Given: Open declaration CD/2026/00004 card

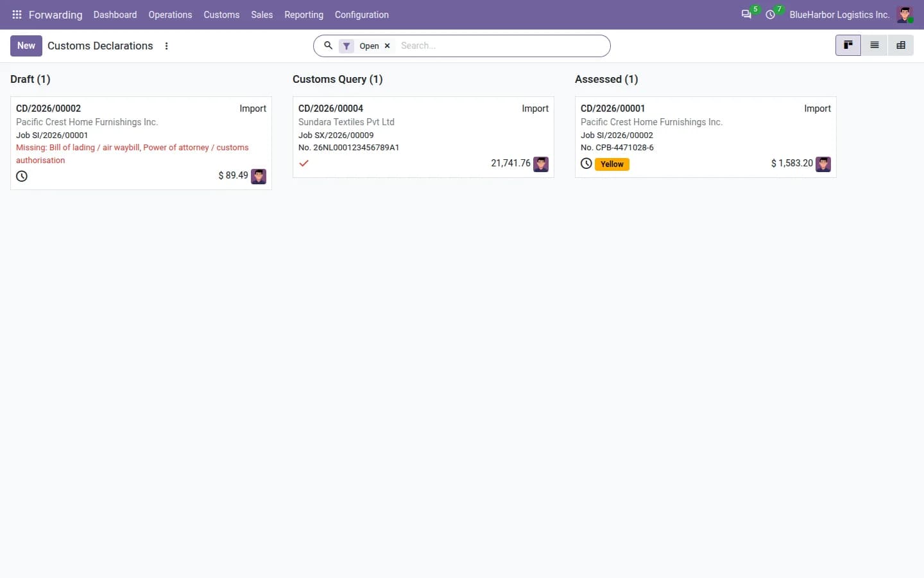Looking at the screenshot, I should (x=424, y=137).
